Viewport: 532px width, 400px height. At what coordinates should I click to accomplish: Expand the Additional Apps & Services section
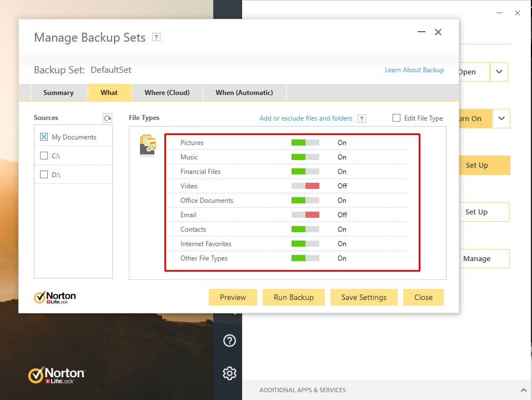click(x=523, y=389)
